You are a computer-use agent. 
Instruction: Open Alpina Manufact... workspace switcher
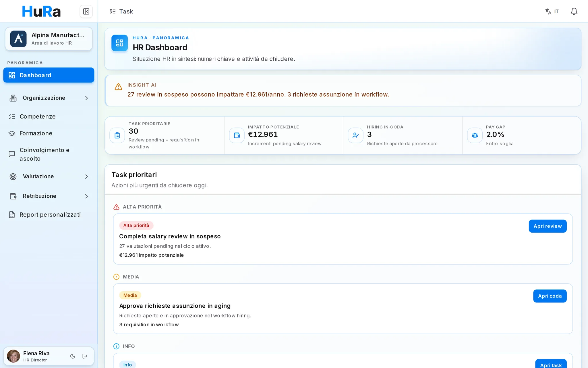pos(49,39)
